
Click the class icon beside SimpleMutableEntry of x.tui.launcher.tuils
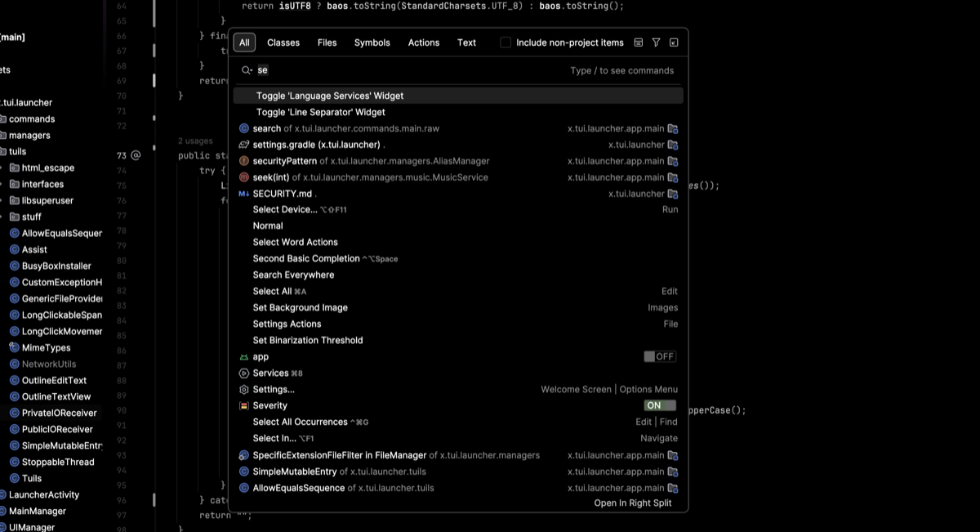click(x=243, y=472)
